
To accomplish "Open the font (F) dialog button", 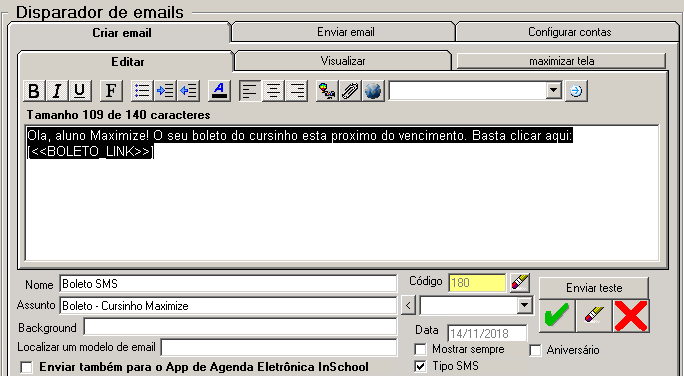I will (111, 91).
